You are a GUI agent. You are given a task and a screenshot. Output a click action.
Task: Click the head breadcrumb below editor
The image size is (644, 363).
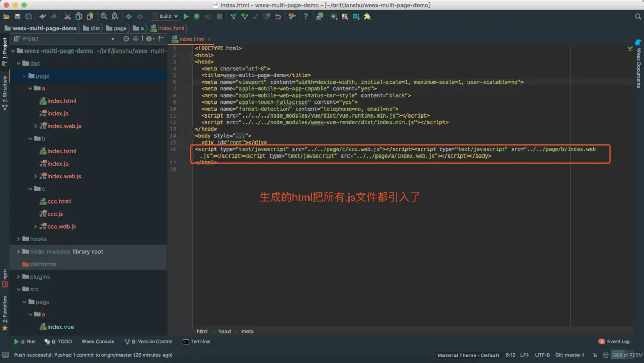click(224, 331)
